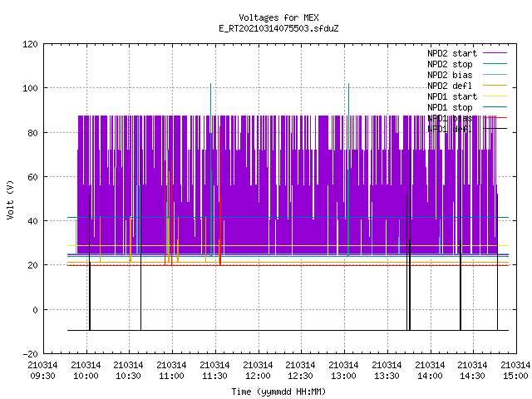Click the y-axis tick label 40
The image size is (532, 399).
[32, 221]
